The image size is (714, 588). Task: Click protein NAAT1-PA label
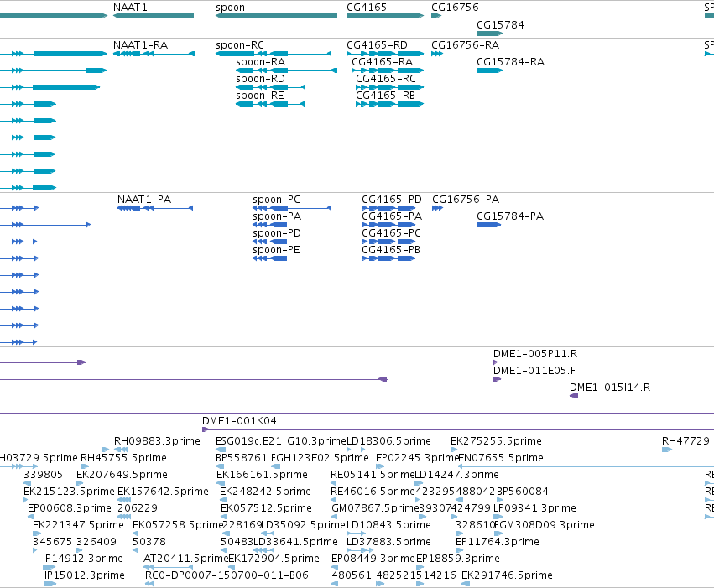(144, 200)
